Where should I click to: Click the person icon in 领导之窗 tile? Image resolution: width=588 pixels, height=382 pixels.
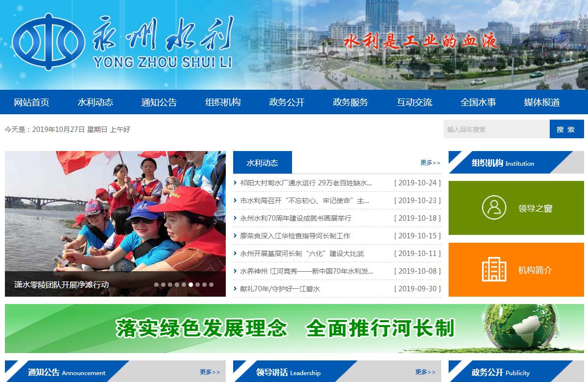[494, 207]
